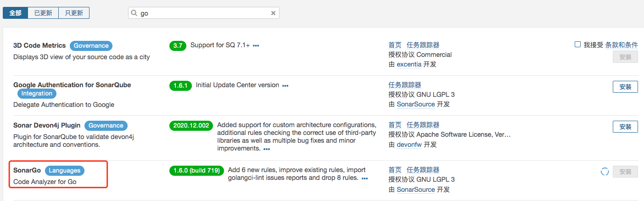Switch to the 已更新 filter tab
This screenshot has height=201, width=644.
point(43,13)
